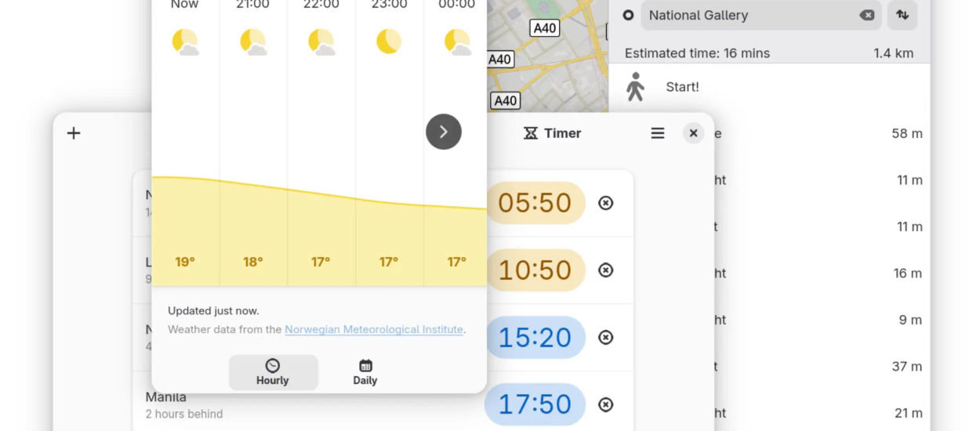
Task: Select the 05:50 timer preset
Action: pyautogui.click(x=535, y=203)
